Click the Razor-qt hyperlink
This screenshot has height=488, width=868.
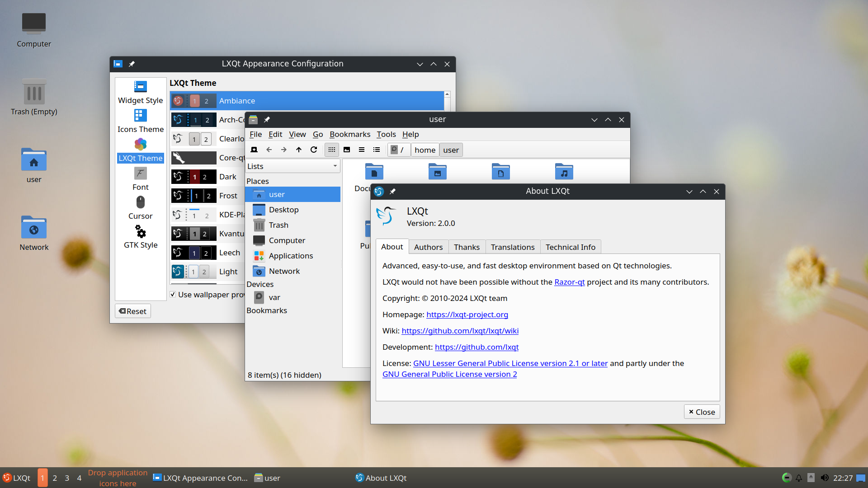568,282
